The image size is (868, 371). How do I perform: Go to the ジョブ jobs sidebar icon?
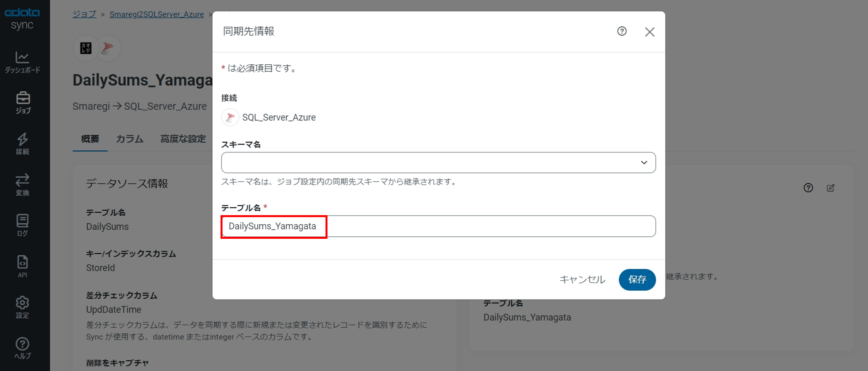tap(22, 102)
